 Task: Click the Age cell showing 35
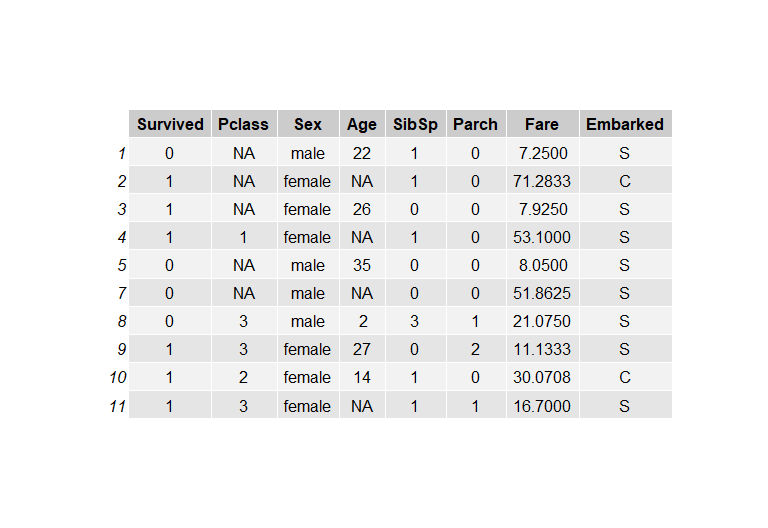(362, 265)
